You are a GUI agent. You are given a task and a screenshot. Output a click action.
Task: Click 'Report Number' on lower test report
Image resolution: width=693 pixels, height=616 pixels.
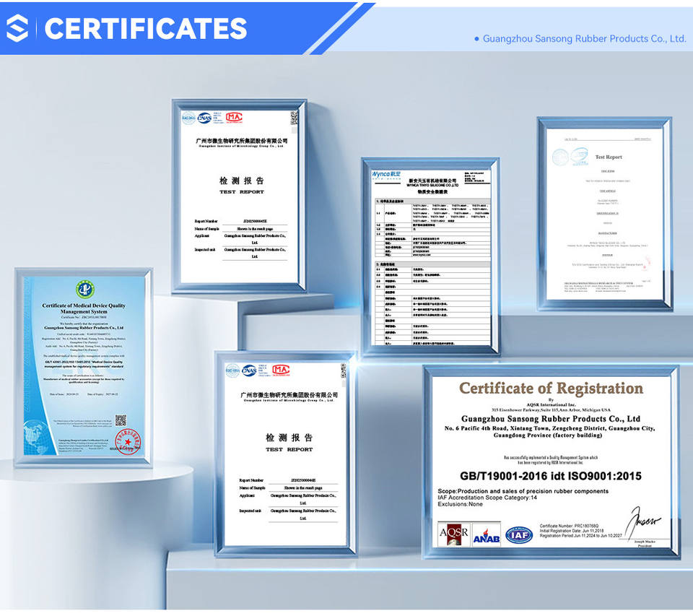tap(251, 480)
